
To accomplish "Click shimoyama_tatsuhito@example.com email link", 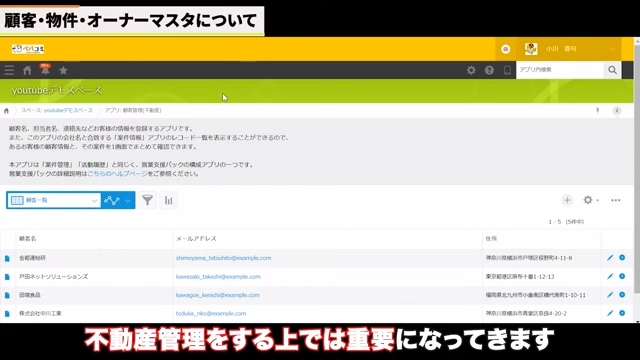I will pyautogui.click(x=223, y=258).
